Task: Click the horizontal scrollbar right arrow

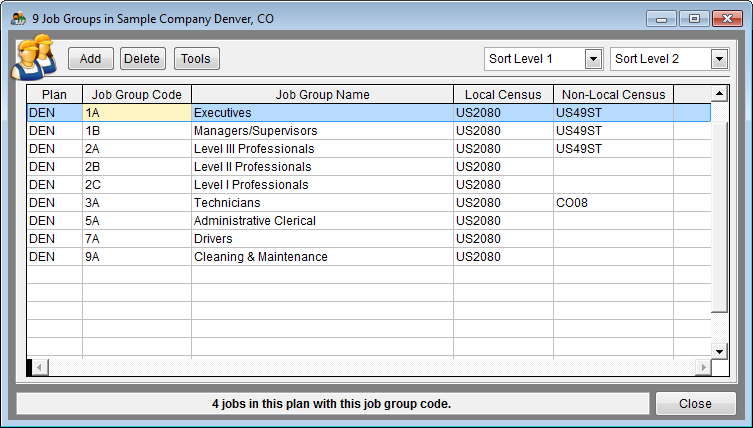Action: (704, 367)
